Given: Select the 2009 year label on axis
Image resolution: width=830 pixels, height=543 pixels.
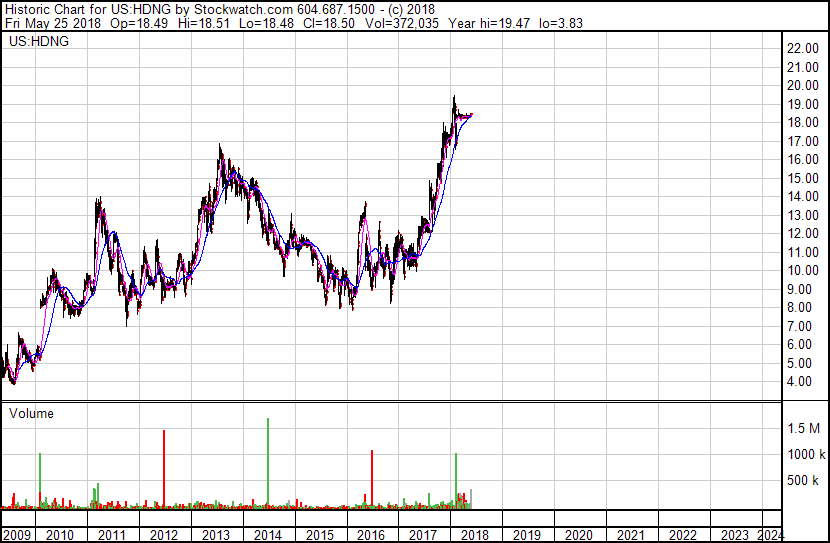Looking at the screenshot, I should pos(16,535).
